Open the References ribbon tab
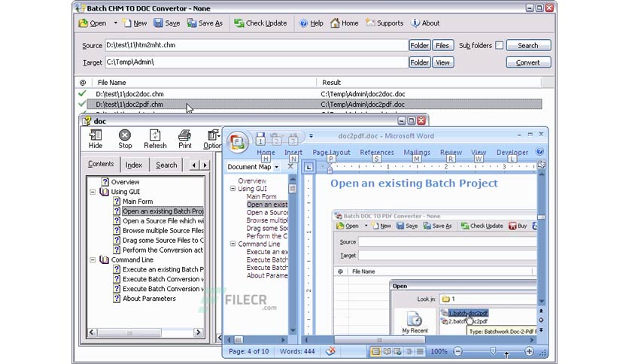 pos(377,153)
